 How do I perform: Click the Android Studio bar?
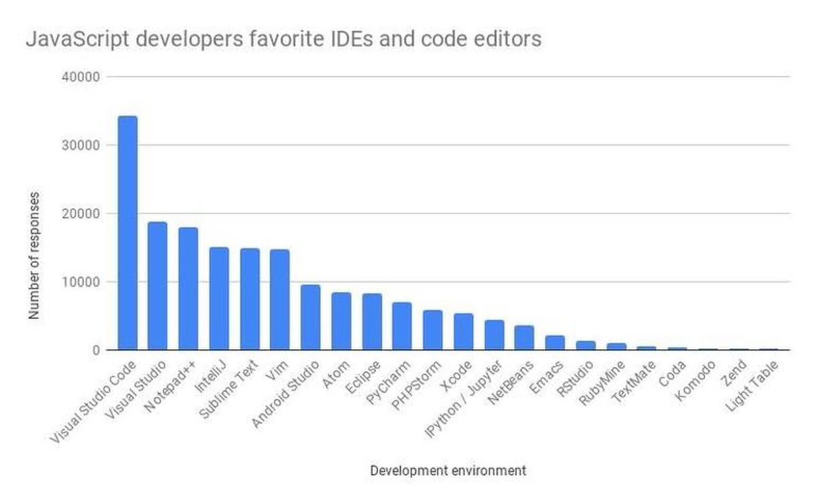[x=311, y=316]
